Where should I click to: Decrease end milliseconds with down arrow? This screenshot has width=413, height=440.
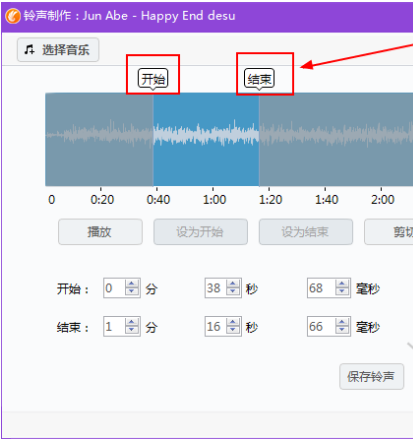pos(342,330)
